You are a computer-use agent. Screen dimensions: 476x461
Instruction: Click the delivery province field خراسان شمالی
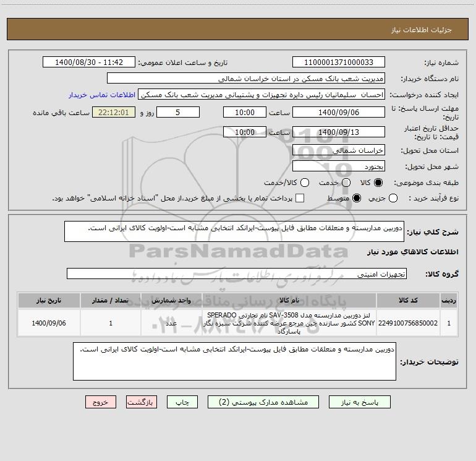coord(339,150)
